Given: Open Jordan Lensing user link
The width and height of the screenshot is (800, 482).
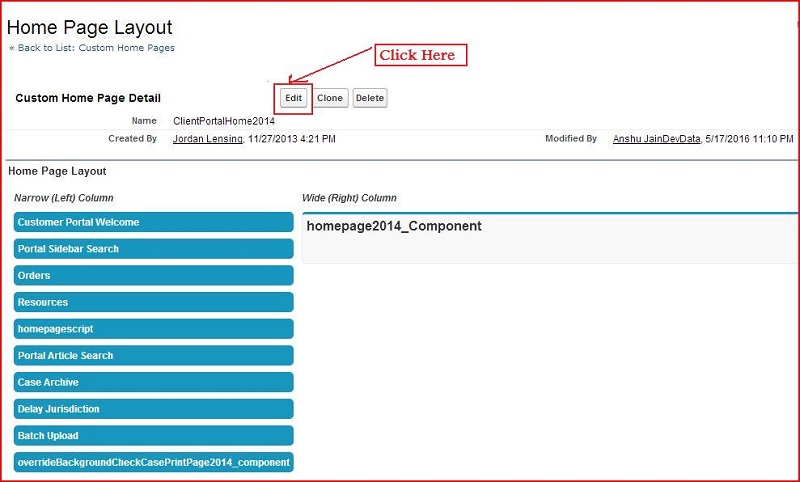Looking at the screenshot, I should point(208,139).
